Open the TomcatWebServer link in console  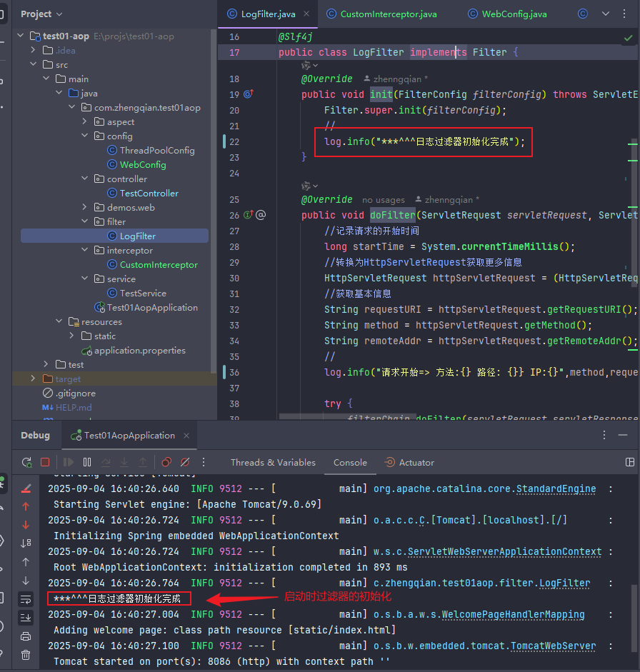tap(553, 646)
